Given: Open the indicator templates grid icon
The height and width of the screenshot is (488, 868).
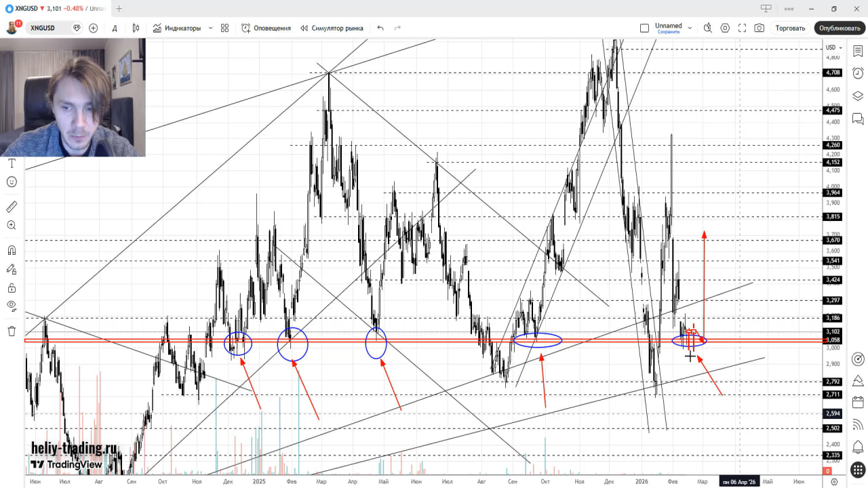Looking at the screenshot, I should point(224,28).
